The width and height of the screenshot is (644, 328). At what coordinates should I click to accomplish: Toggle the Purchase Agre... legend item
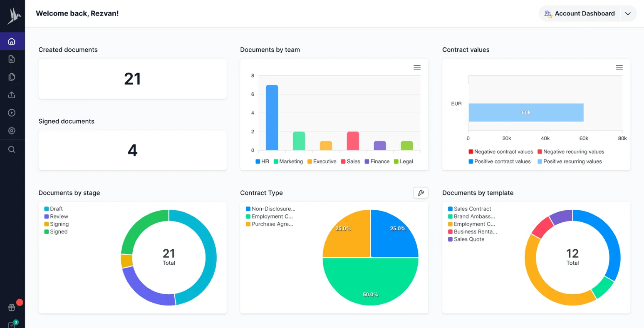[270, 224]
